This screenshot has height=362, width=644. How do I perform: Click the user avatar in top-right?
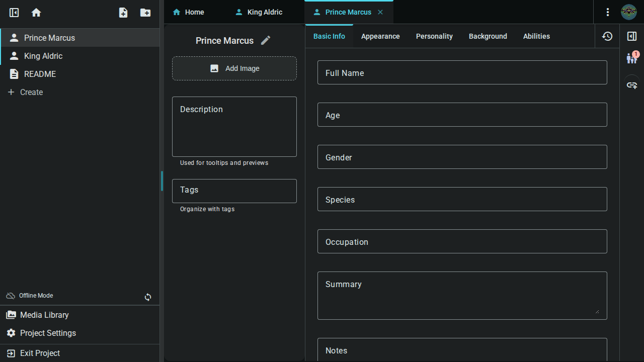(x=629, y=12)
